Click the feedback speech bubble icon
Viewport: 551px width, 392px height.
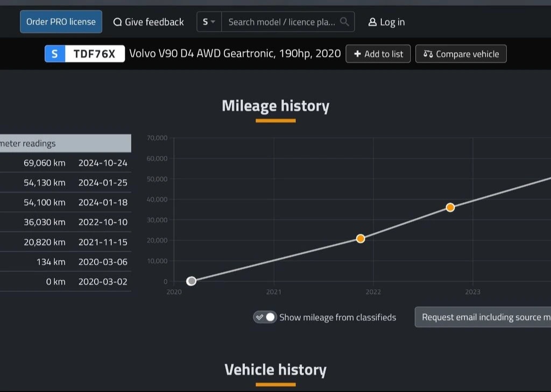point(117,22)
